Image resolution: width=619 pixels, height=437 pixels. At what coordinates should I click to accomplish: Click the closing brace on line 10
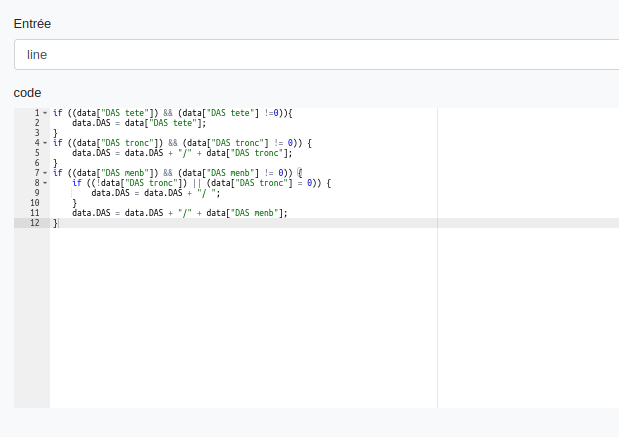click(74, 203)
